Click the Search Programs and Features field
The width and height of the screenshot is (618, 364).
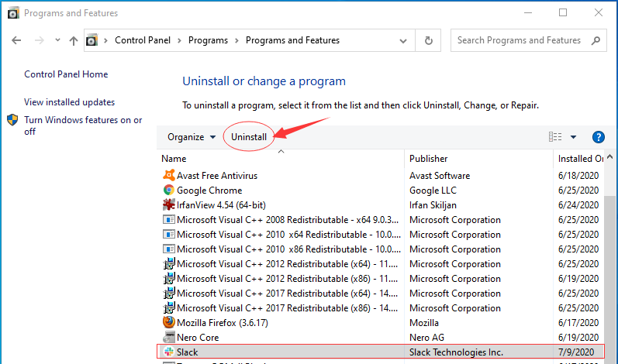[x=529, y=40]
